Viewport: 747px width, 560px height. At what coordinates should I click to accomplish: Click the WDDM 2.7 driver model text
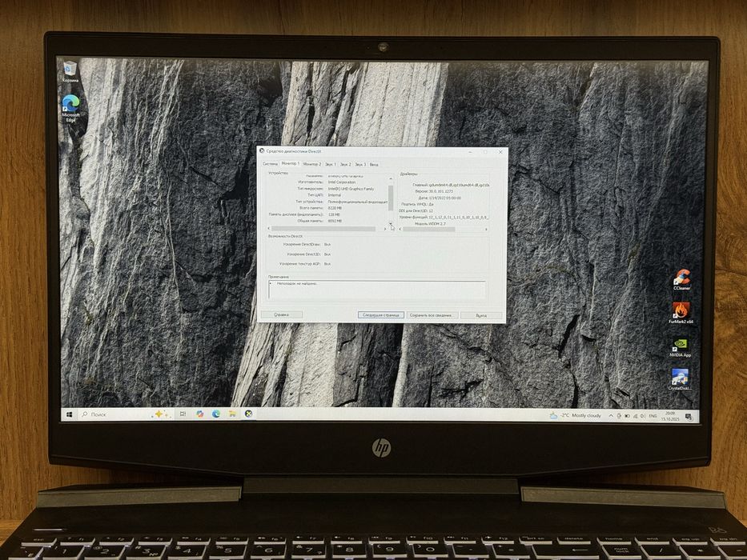coord(436,223)
